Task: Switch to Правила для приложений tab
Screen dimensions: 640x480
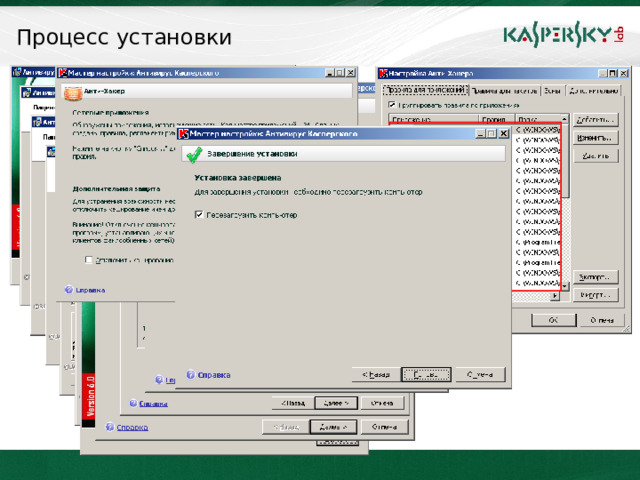Action: [425, 90]
